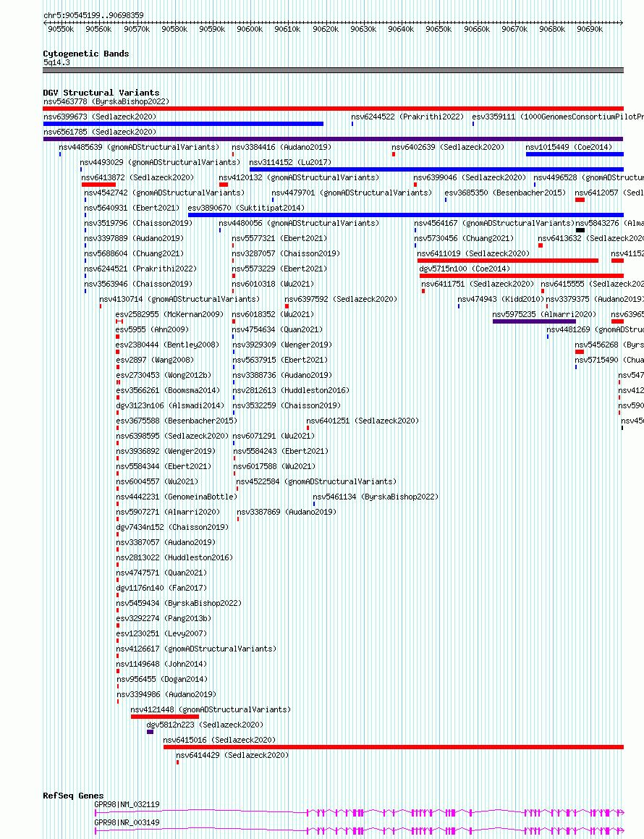Select esv3890670 (Suktitipat2014) variant label
The height and width of the screenshot is (839, 644).
(246, 208)
